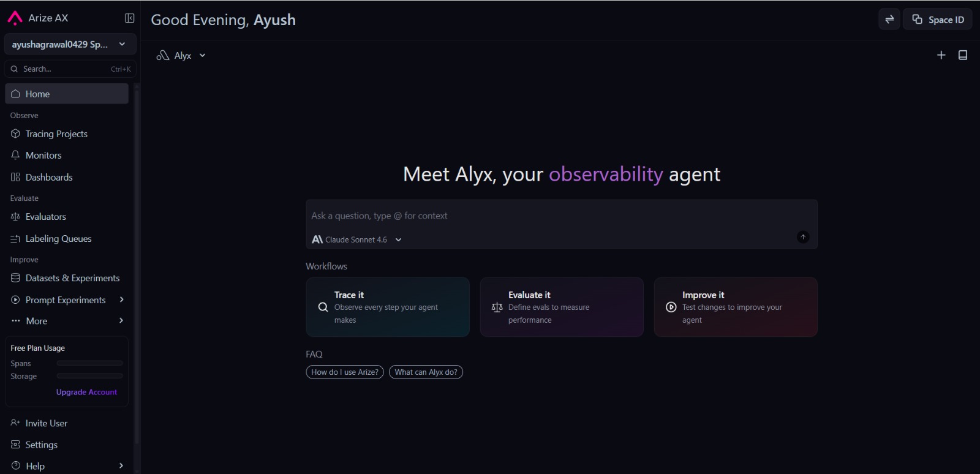The height and width of the screenshot is (474, 980).
Task: Open Tracing Projects from sidebar
Action: coord(67,134)
